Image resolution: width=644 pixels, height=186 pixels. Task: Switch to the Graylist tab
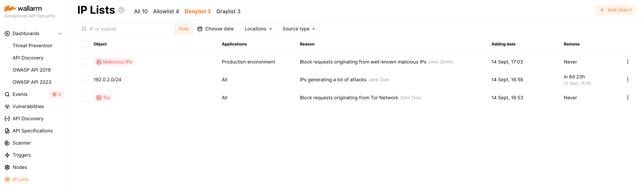pyautogui.click(x=228, y=11)
